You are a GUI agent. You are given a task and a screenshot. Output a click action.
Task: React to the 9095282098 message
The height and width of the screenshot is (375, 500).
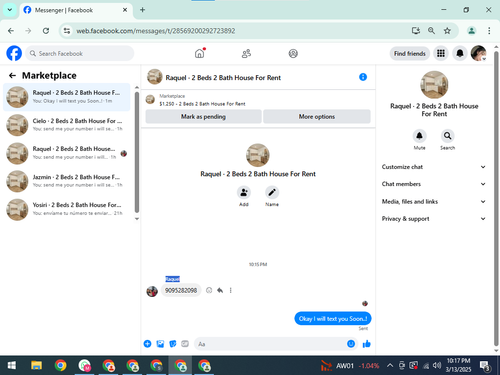(209, 290)
